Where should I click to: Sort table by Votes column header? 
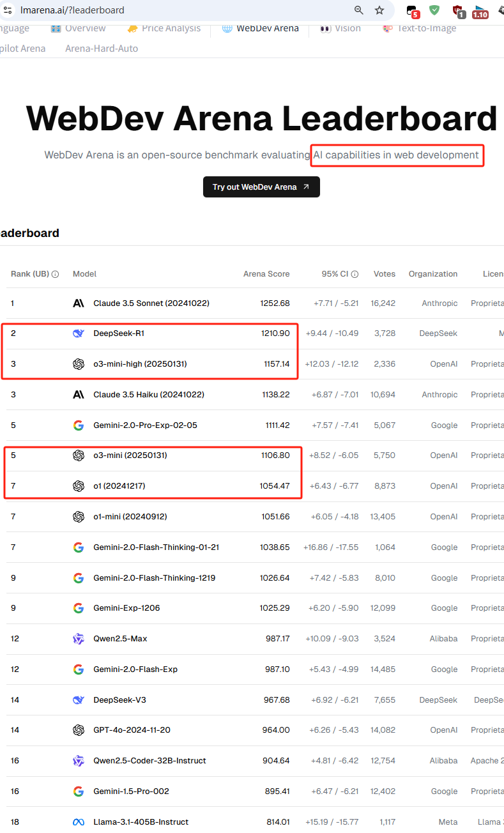[x=385, y=274]
